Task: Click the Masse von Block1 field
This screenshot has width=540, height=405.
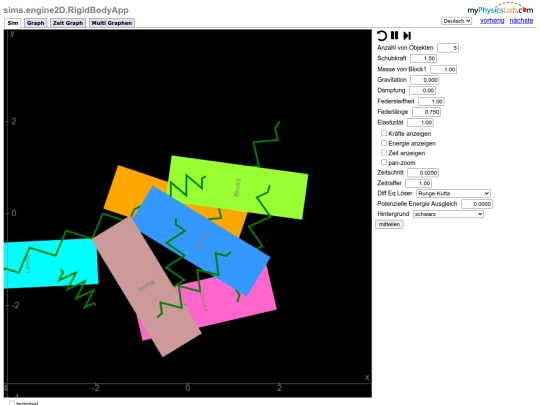Action: click(444, 69)
